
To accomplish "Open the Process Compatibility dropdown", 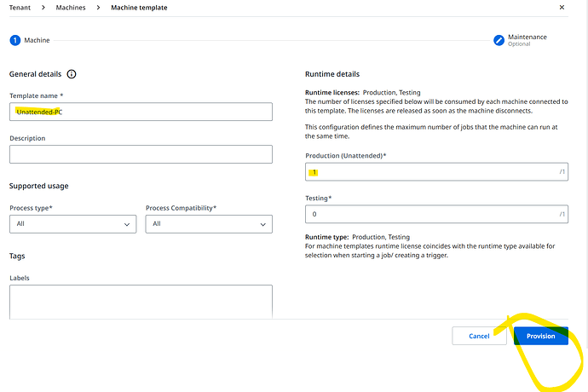I will (209, 224).
